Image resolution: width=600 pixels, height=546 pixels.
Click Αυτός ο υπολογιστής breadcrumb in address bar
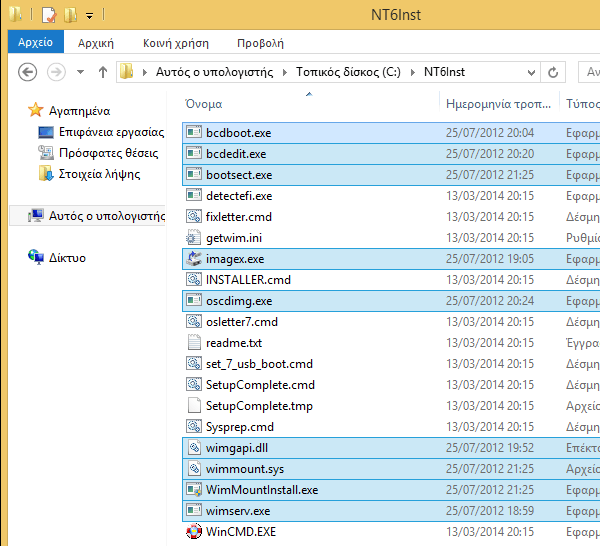pyautogui.click(x=214, y=72)
